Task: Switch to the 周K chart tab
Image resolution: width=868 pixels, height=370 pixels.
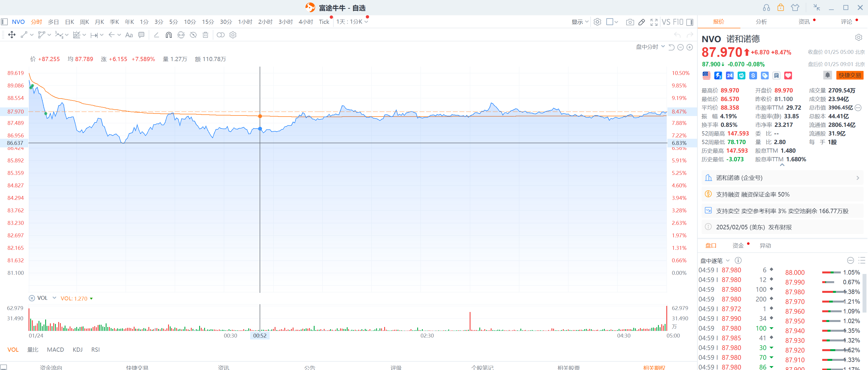Action: [84, 22]
